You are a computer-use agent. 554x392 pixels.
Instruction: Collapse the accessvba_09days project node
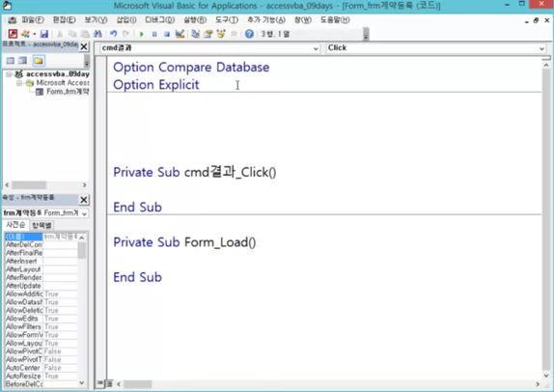pos(9,74)
